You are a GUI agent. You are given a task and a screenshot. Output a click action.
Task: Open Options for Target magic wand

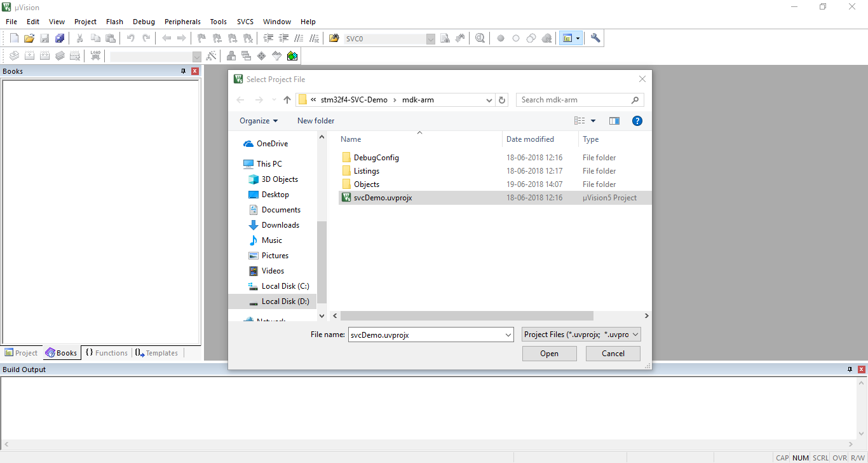pyautogui.click(x=211, y=56)
